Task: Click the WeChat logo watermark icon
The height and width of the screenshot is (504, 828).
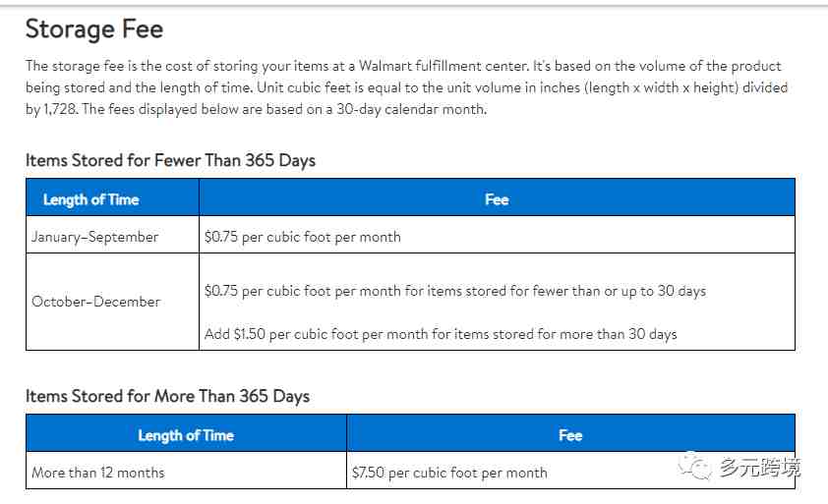Action: tap(694, 466)
